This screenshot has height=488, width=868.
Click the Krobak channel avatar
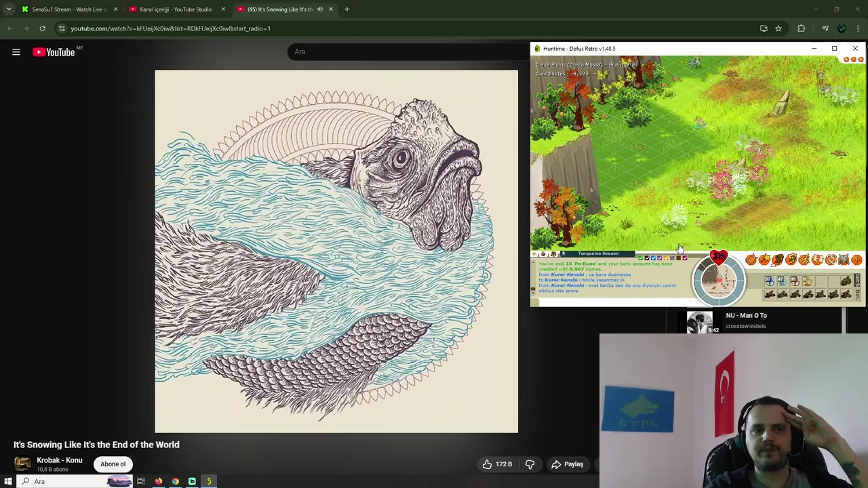pyautogui.click(x=22, y=464)
